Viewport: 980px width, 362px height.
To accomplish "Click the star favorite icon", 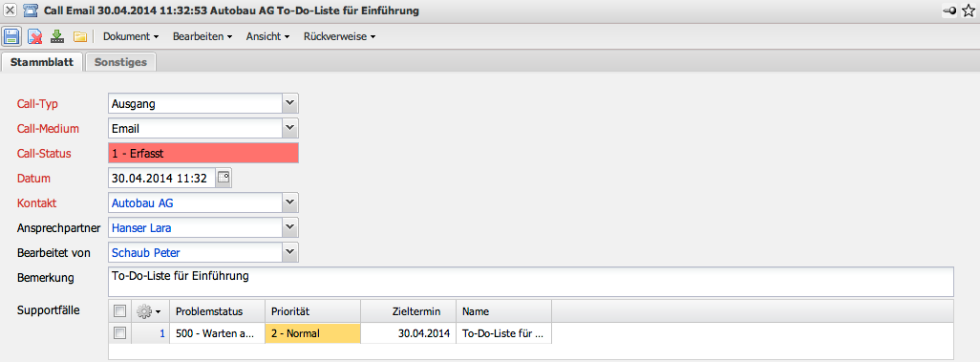I will (969, 11).
